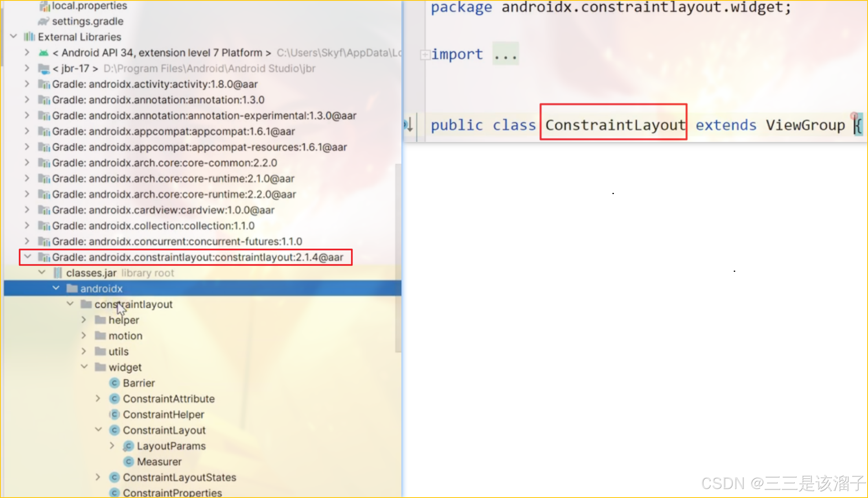Click the cardview library Gradle icon
Viewport: 868px width, 498px height.
tap(44, 210)
